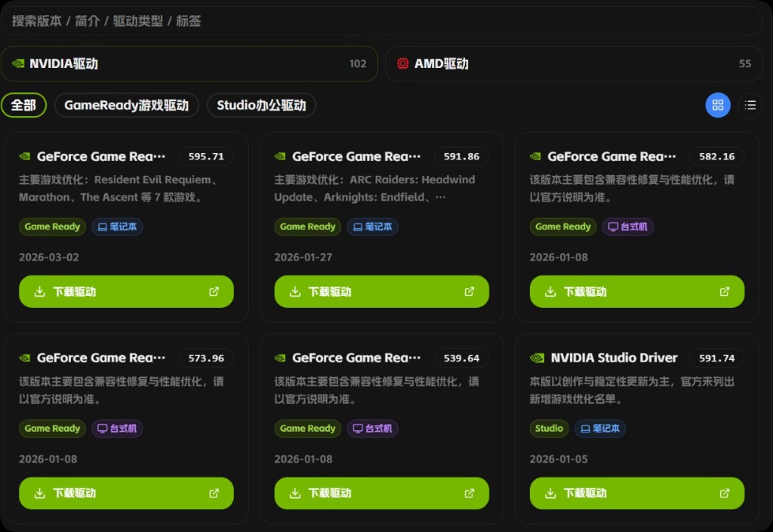
Task: Click version badge 595.71
Action: click(206, 157)
